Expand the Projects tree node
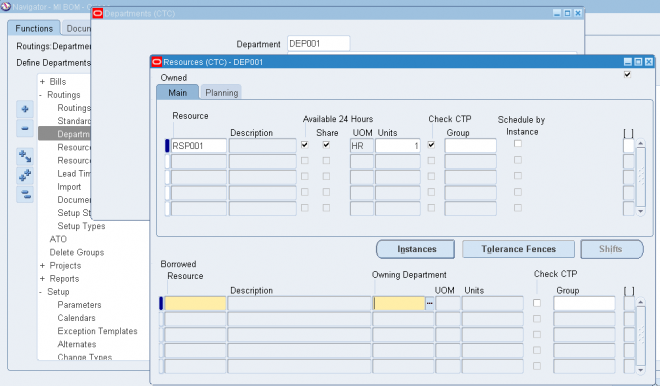 42,266
